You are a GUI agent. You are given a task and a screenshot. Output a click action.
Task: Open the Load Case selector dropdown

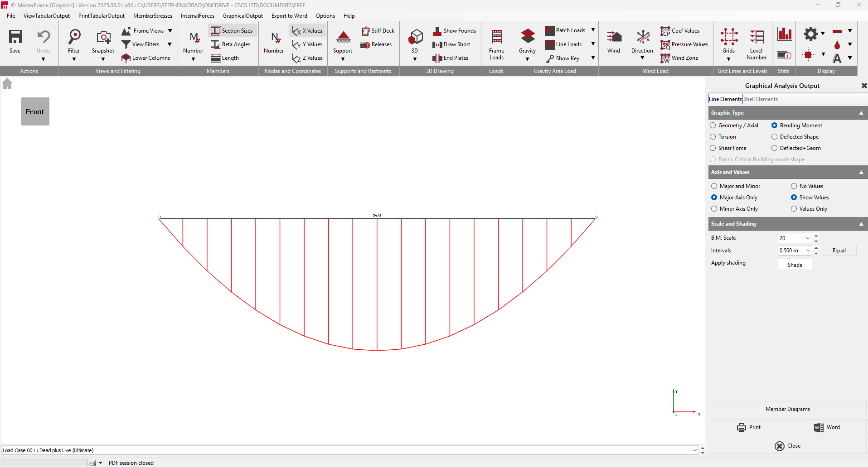click(694, 450)
